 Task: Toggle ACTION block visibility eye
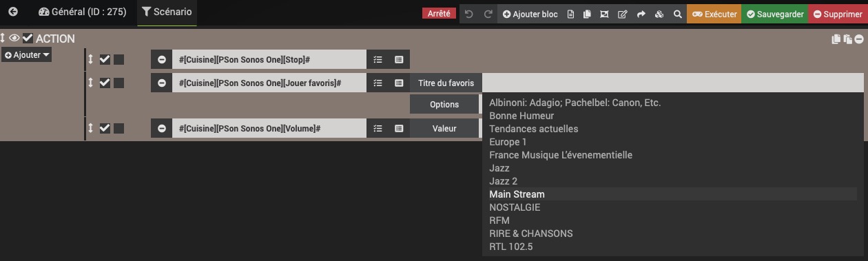[x=14, y=39]
